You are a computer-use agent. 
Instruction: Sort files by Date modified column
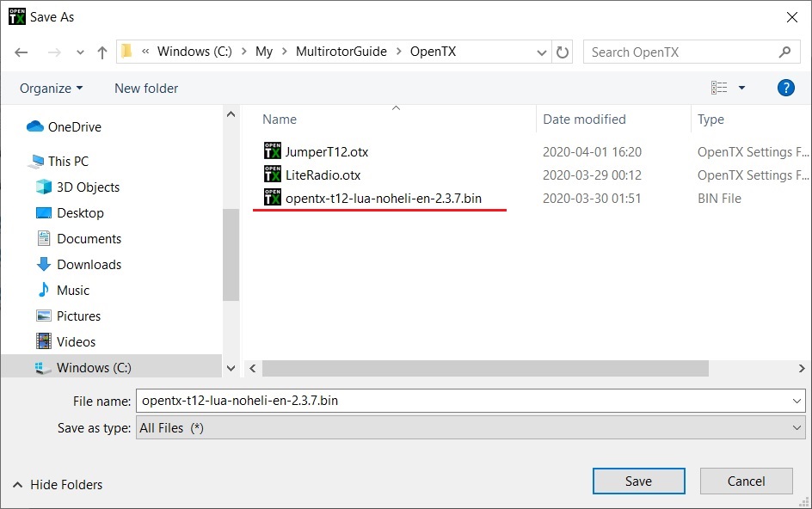click(584, 120)
